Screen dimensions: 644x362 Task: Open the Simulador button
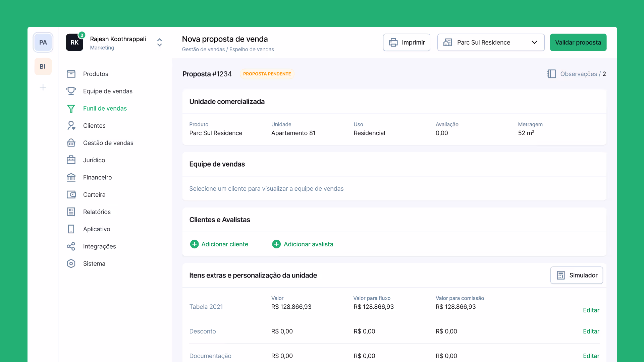click(x=577, y=276)
